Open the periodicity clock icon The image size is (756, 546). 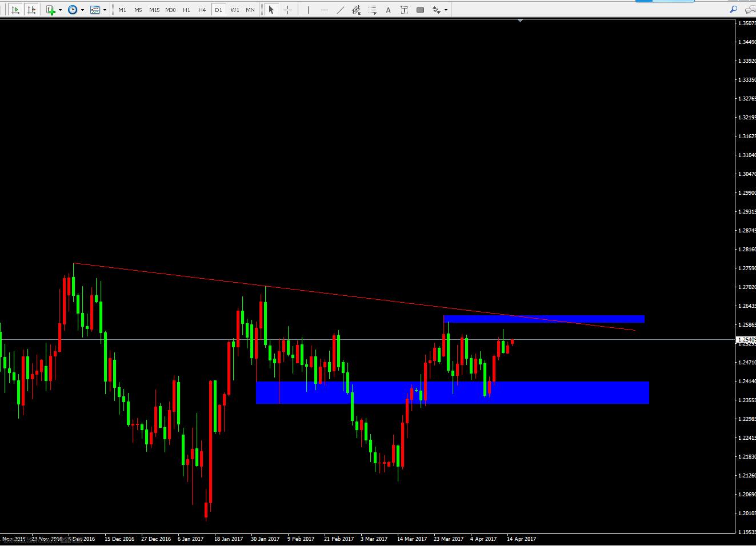coord(73,10)
